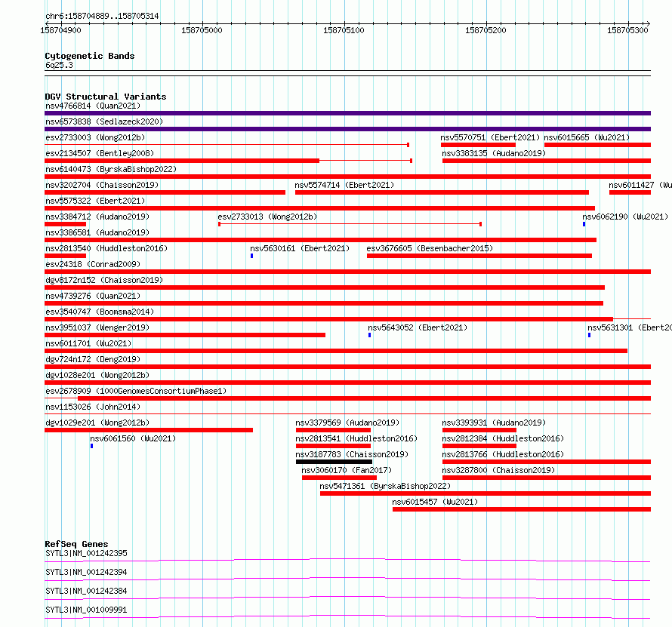Click the truncated nsv6011427 (Wu label
672x627 pixels.
pos(640,185)
